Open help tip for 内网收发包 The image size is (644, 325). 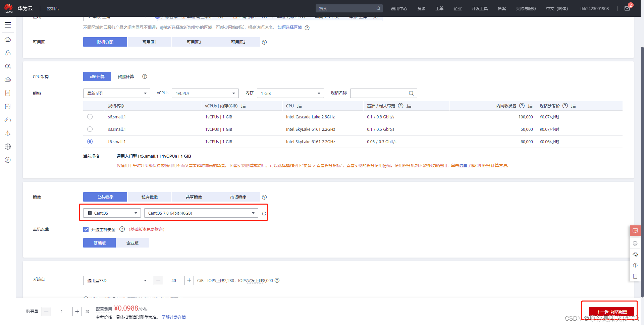522,106
